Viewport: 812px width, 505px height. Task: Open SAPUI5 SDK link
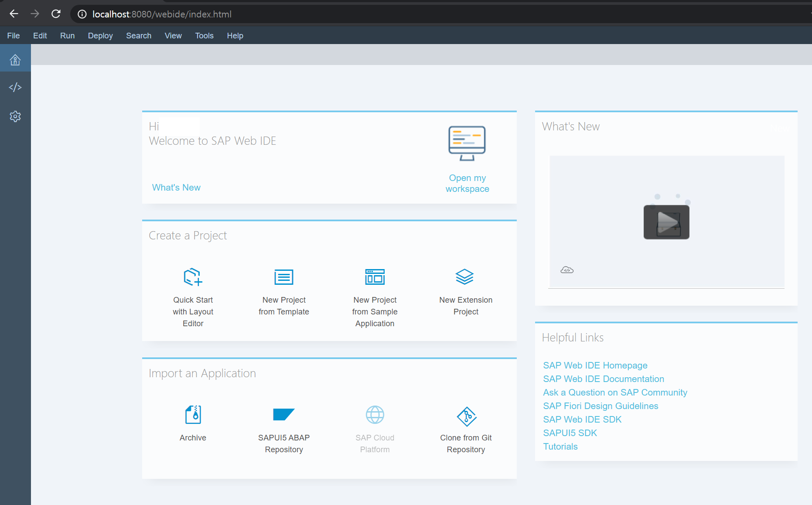pos(570,433)
